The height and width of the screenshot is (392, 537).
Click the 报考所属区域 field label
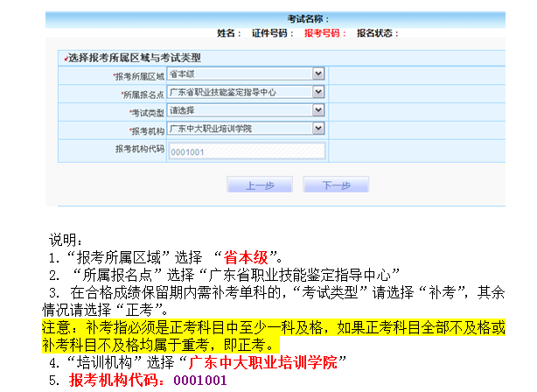coord(139,76)
